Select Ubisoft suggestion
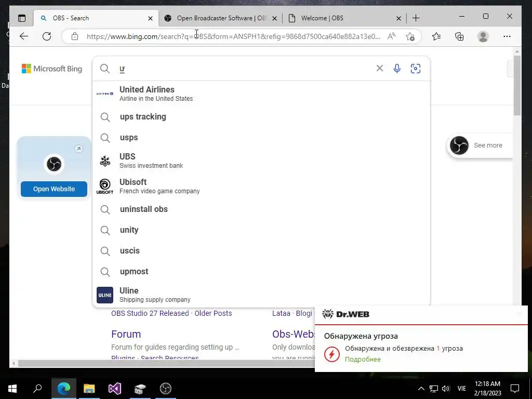Image resolution: width=532 pixels, height=399 pixels. tap(261, 186)
